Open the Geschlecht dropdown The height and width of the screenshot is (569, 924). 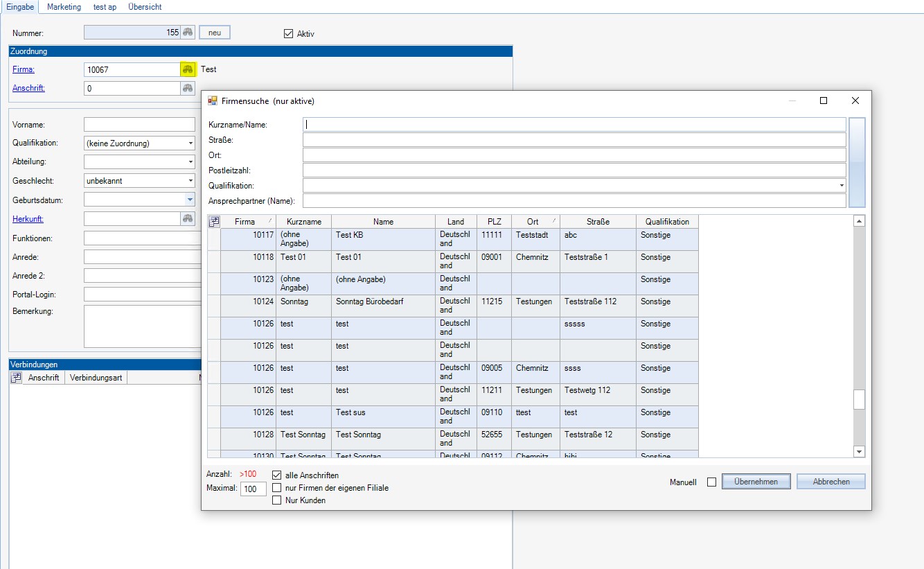click(x=190, y=181)
